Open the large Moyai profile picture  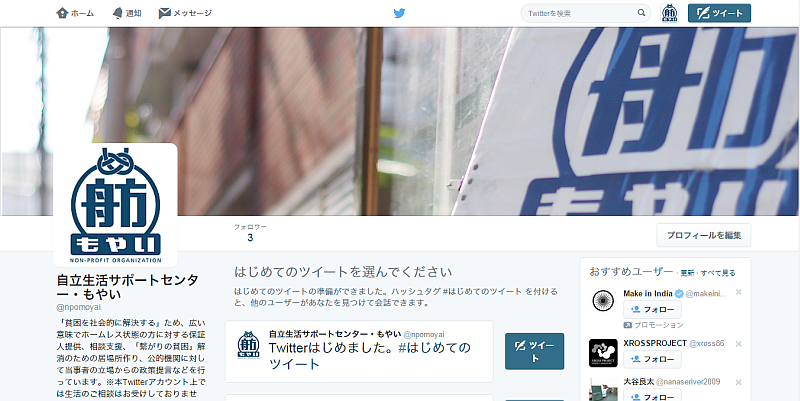pos(115,205)
